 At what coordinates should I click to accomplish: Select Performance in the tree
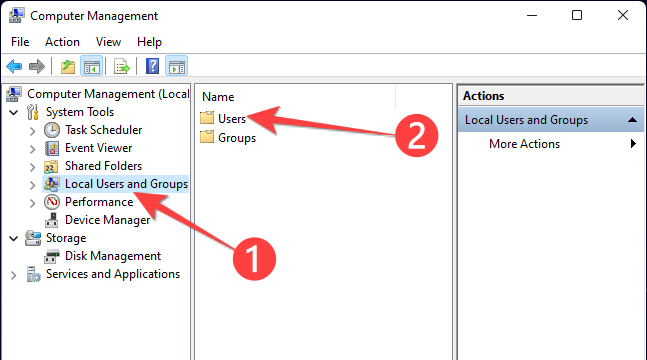(x=99, y=202)
